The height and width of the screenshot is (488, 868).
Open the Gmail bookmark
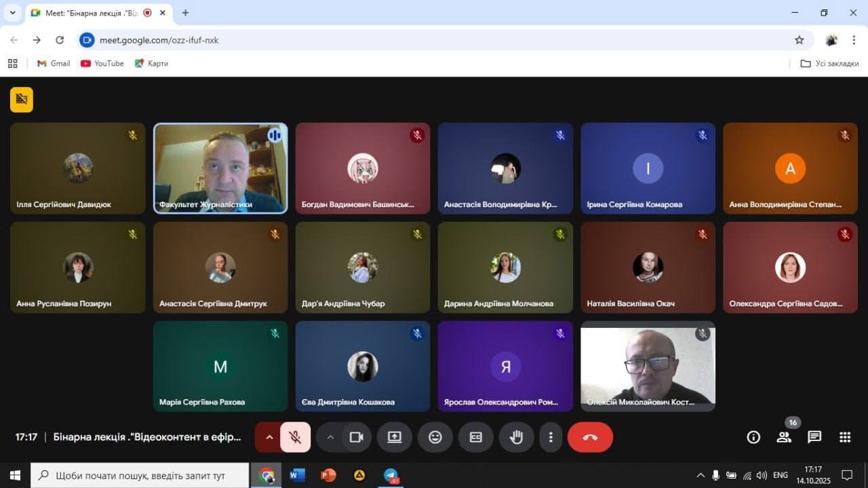coord(54,63)
